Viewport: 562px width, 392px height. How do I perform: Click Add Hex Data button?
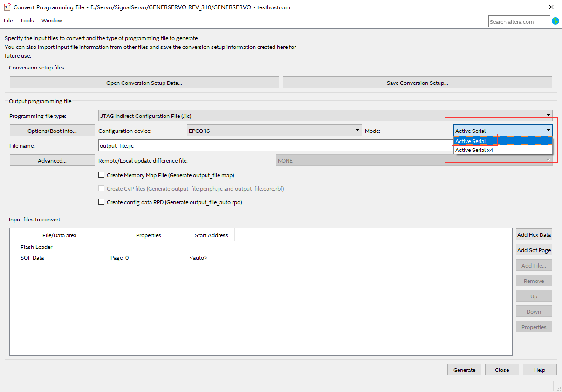point(534,235)
